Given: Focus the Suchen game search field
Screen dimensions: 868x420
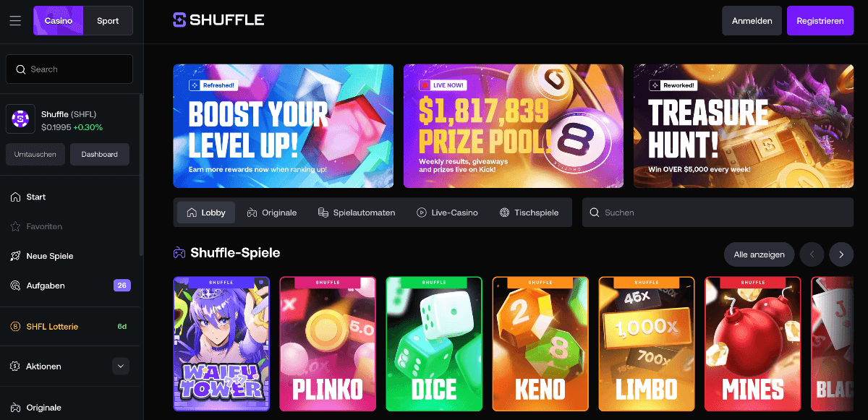Looking at the screenshot, I should point(718,213).
